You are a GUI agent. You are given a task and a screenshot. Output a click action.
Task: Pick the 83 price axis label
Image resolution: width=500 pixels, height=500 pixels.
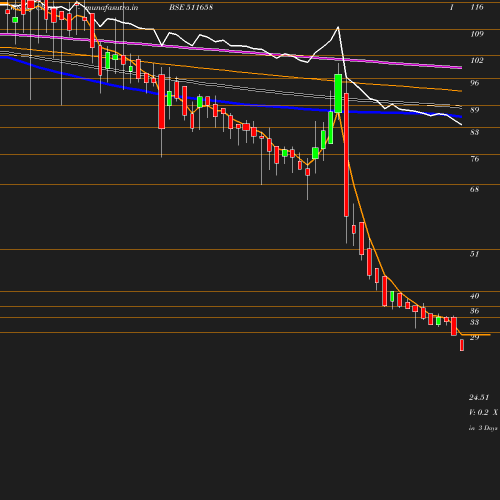tap(474, 132)
